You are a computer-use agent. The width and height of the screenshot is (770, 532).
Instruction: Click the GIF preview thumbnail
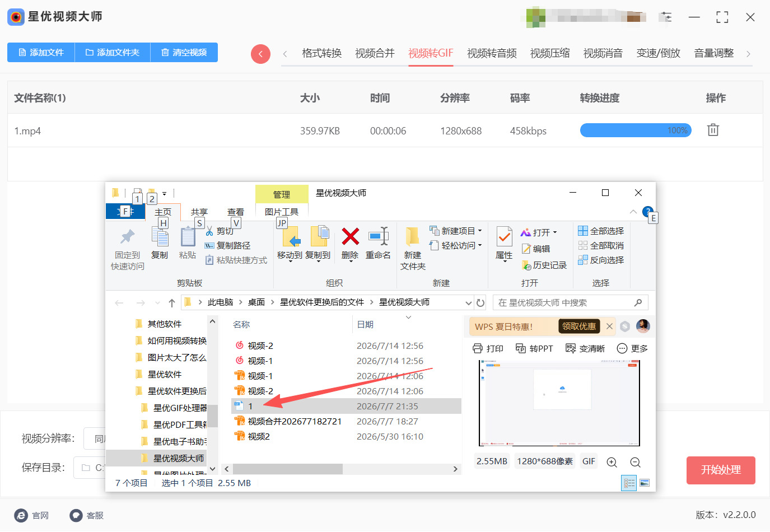tap(559, 403)
